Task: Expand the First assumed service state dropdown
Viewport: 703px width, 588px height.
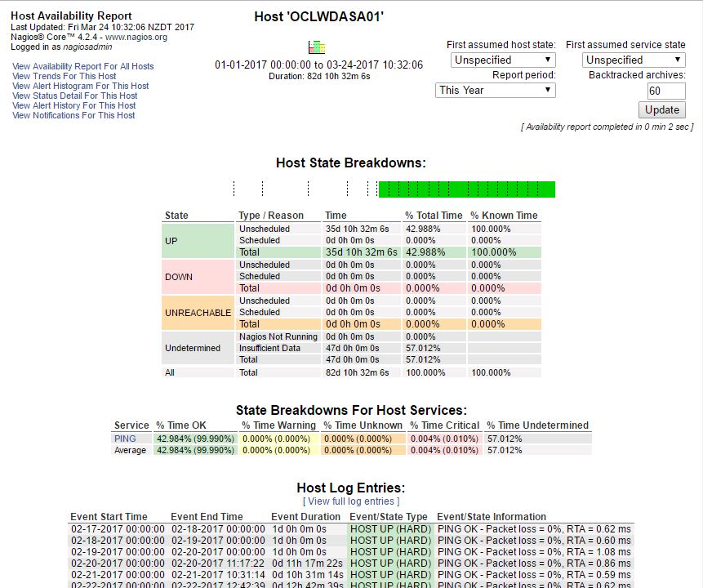Action: click(x=634, y=60)
